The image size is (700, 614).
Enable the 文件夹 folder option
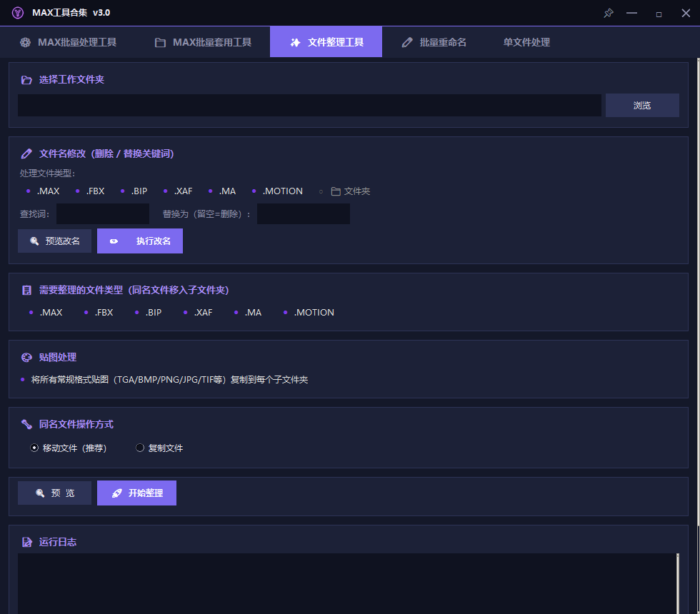[344, 191]
